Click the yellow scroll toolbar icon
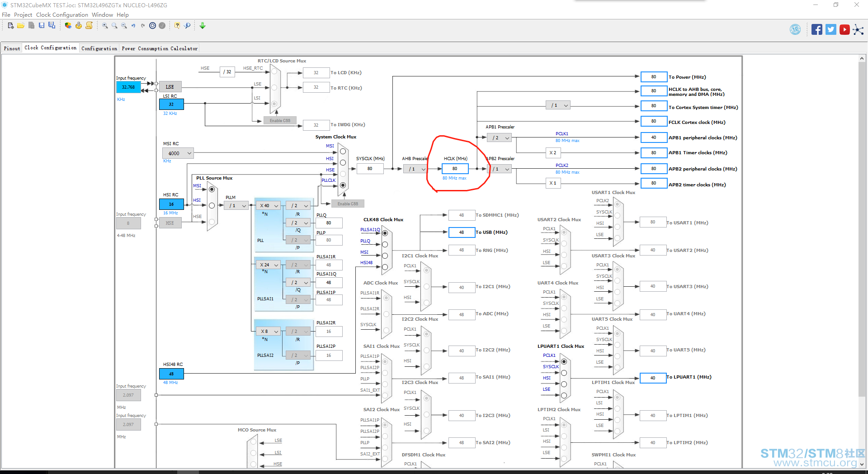This screenshot has width=868, height=474. tap(89, 26)
